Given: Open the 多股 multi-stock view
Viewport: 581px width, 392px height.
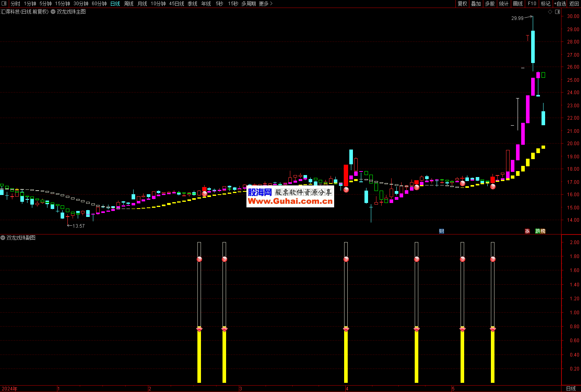Looking at the screenshot, I should (x=490, y=4).
